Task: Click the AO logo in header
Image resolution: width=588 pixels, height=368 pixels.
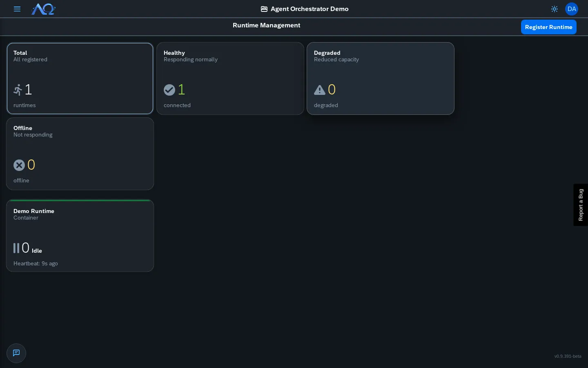Action: point(43,9)
